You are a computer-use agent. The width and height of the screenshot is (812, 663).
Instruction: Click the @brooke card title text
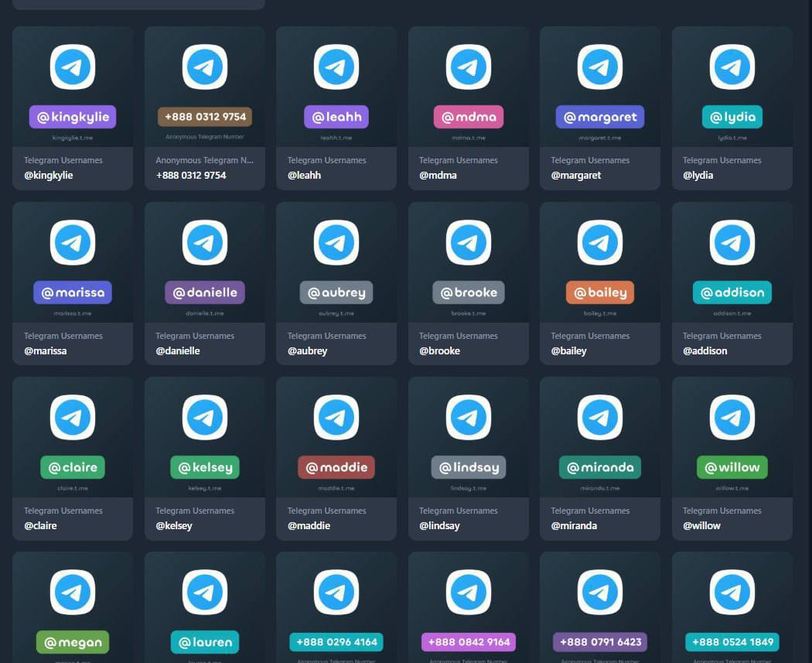(x=439, y=350)
